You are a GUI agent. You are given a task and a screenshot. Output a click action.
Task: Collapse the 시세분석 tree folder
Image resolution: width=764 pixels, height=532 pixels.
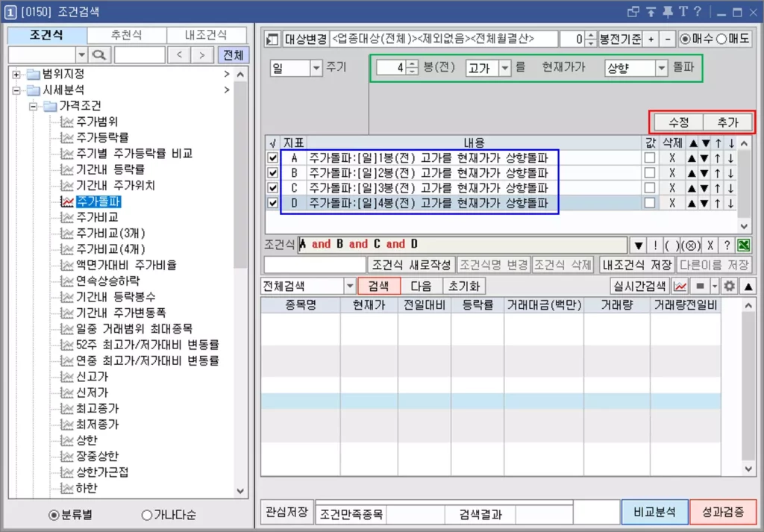tap(16, 90)
